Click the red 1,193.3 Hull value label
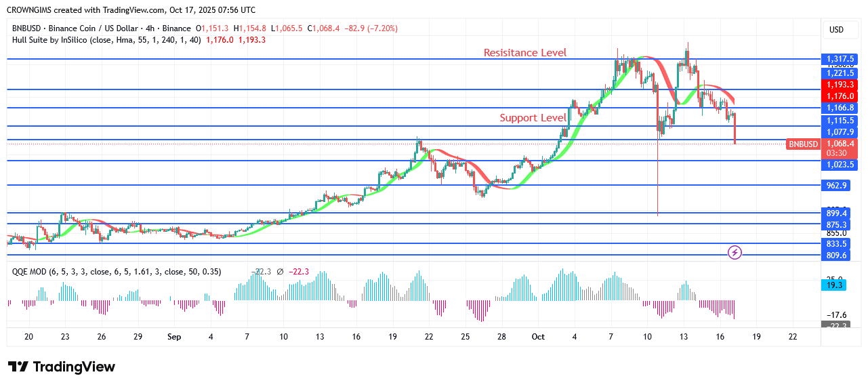This screenshot has height=387, width=868. [x=840, y=85]
